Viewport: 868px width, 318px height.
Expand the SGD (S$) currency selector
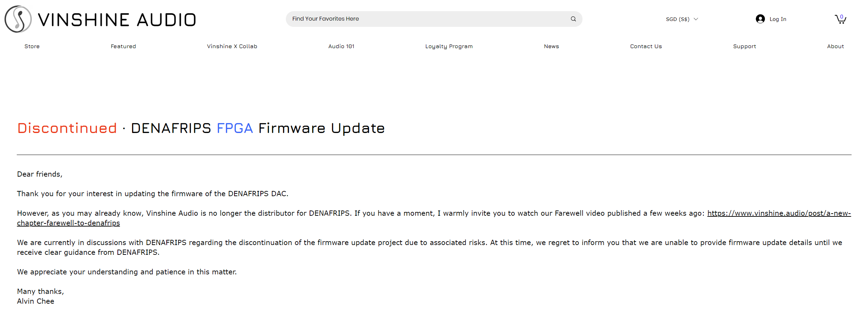677,19
